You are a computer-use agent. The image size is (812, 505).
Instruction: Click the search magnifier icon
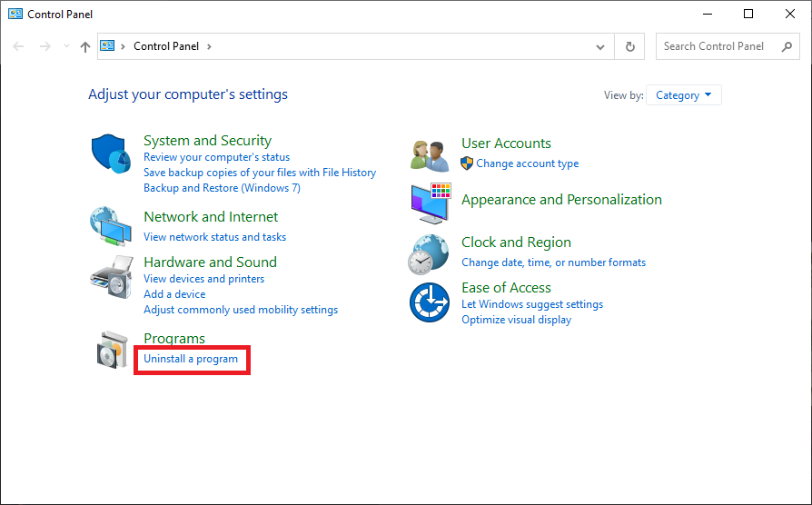[787, 46]
